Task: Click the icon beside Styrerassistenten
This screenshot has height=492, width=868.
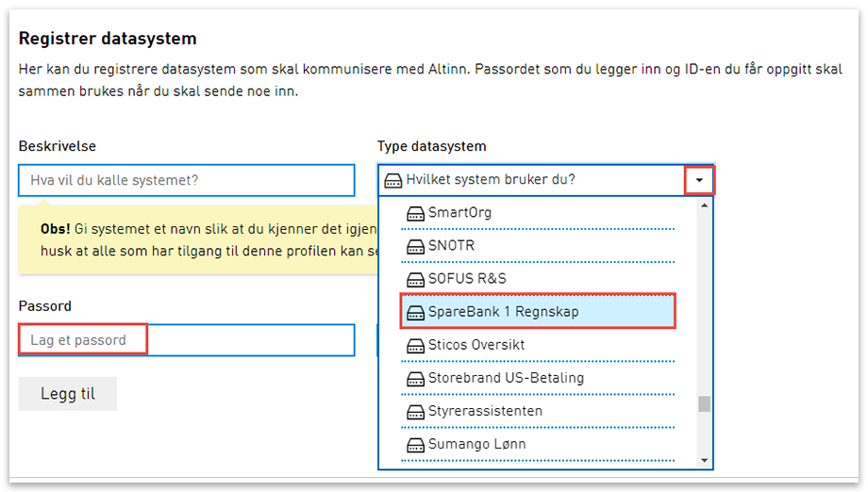Action: coord(415,412)
